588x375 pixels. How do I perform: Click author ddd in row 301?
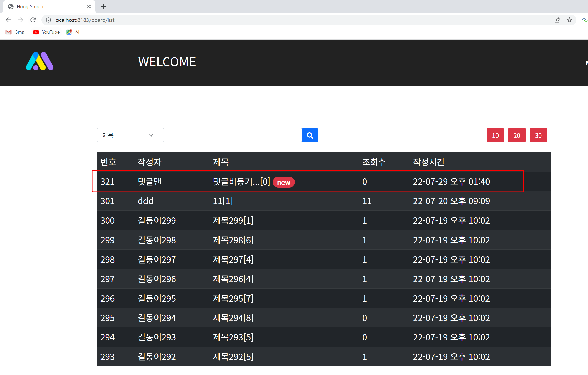[146, 201]
